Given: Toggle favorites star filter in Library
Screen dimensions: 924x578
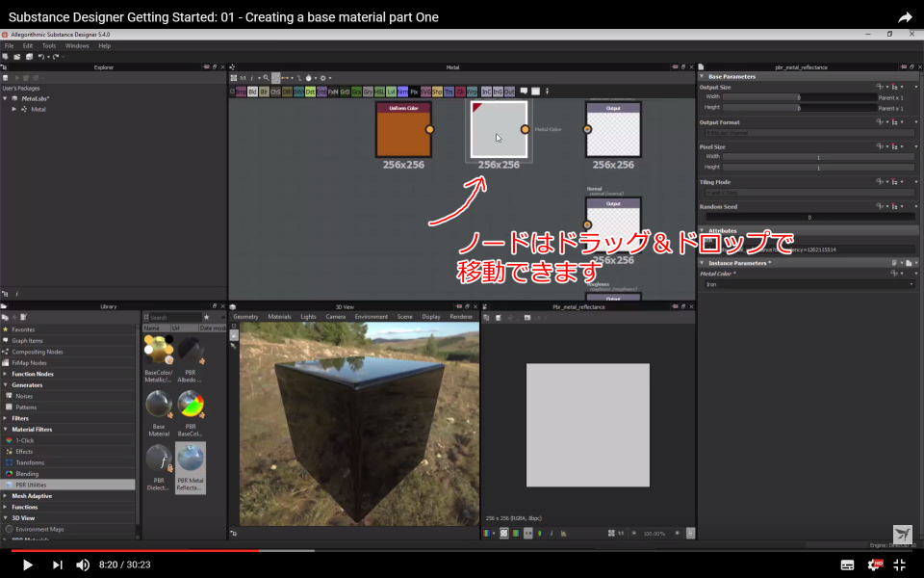Looking at the screenshot, I should [206, 317].
